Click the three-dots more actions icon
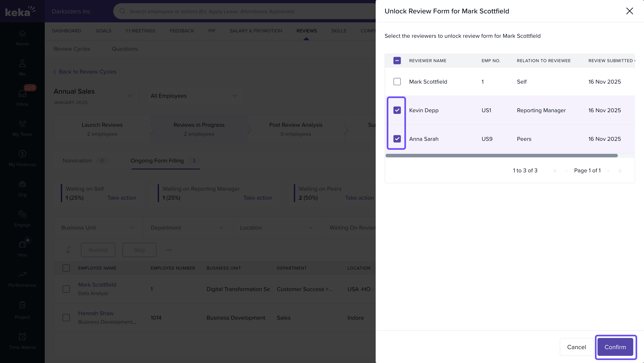Viewport: 644px width, 363px height. click(169, 250)
